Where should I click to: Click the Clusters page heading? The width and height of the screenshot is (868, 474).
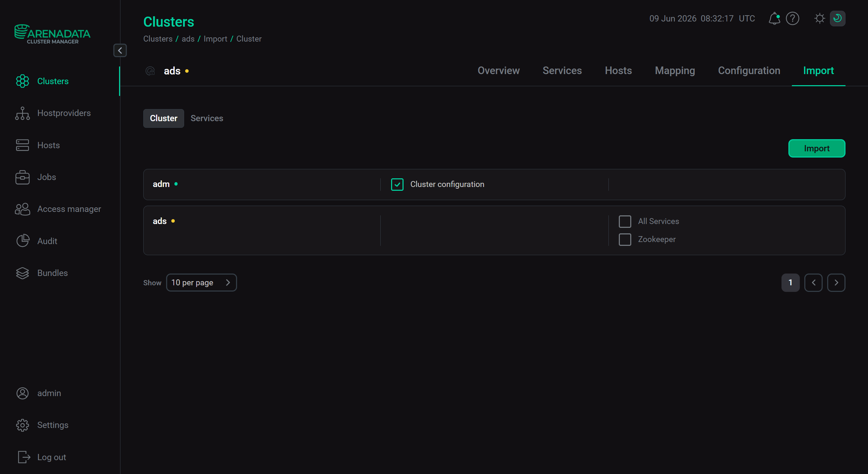pos(169,22)
